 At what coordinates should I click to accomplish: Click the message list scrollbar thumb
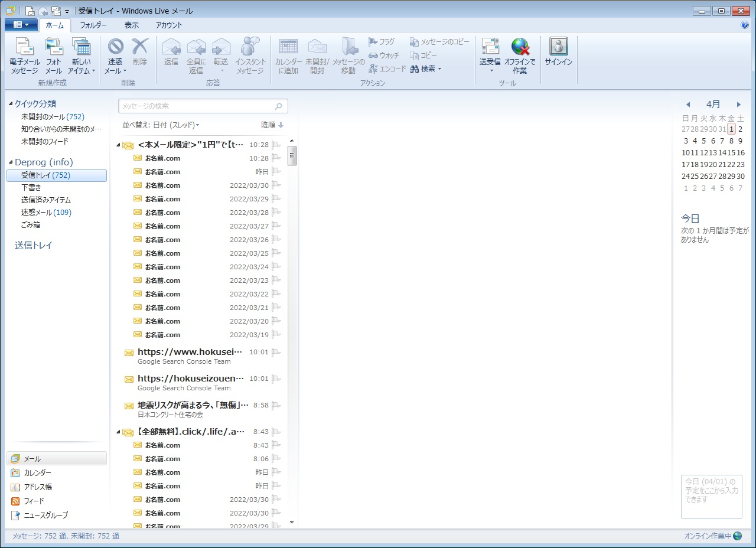(292, 155)
